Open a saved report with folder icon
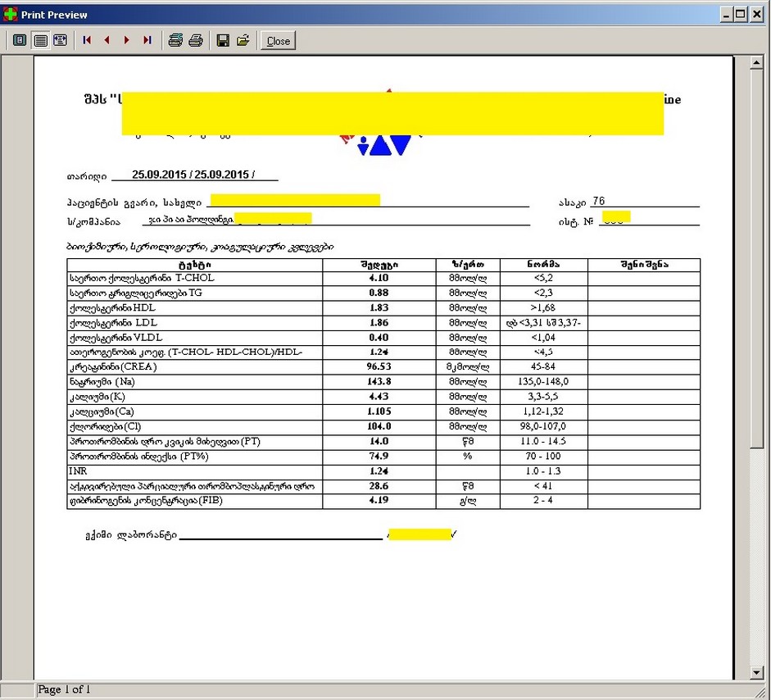This screenshot has width=771, height=700. click(243, 40)
